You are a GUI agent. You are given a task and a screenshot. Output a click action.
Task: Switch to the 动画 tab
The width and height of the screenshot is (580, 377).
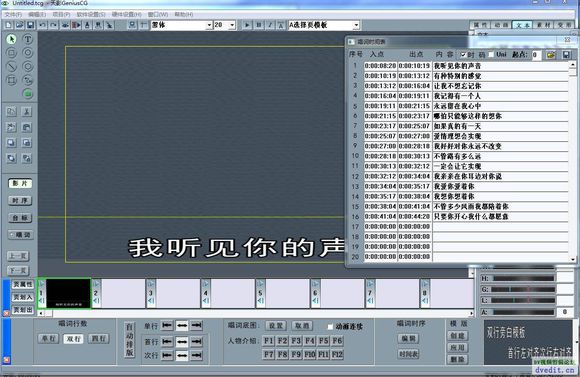click(x=502, y=25)
